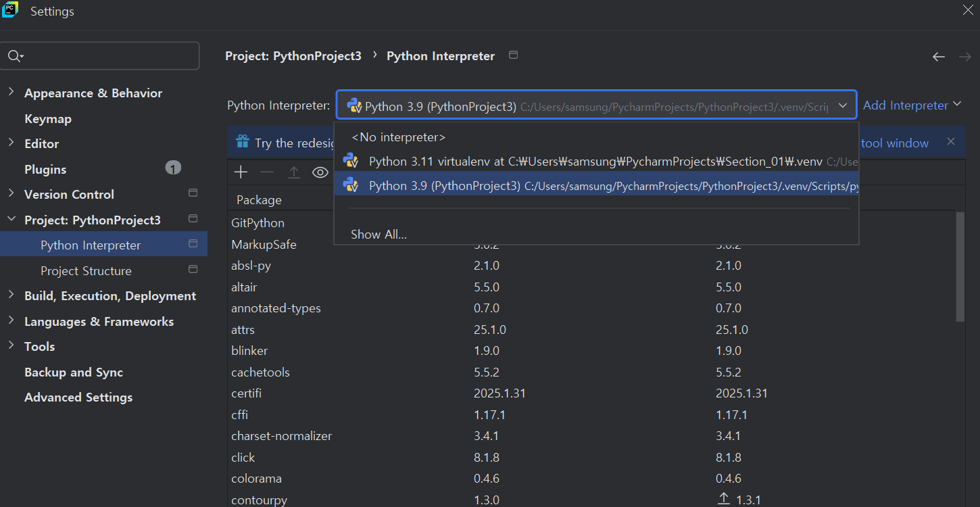This screenshot has height=507, width=980.
Task: Expand Languages & Frameworks section
Action: 11,320
